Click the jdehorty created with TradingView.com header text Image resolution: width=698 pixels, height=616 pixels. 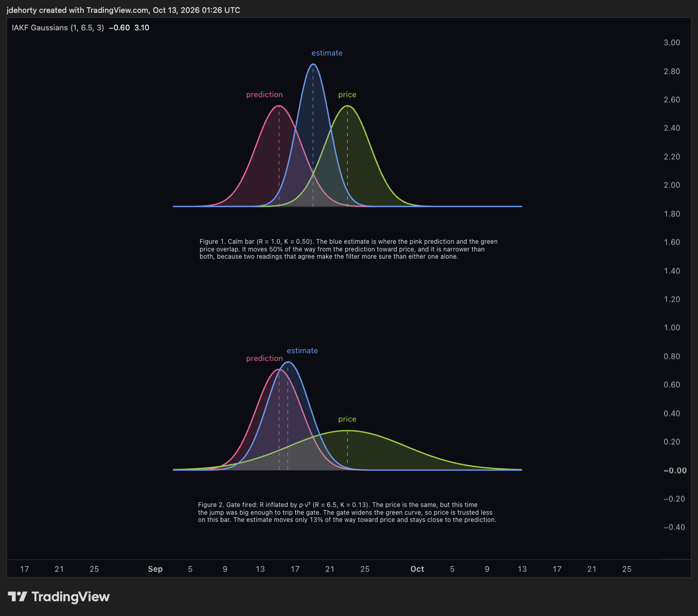(x=123, y=10)
